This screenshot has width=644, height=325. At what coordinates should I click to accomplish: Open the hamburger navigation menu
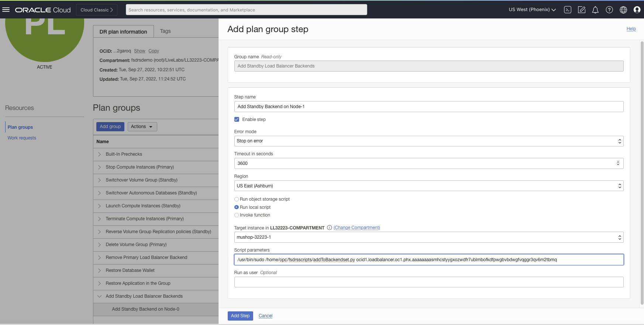[x=6, y=10]
